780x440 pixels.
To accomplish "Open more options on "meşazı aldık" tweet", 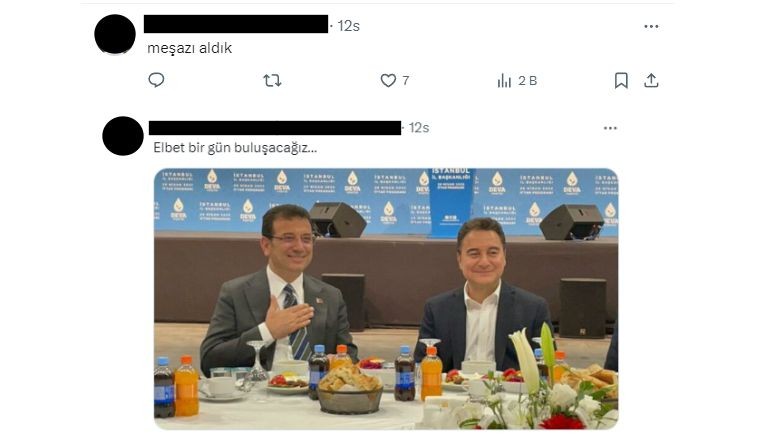I will click(651, 26).
